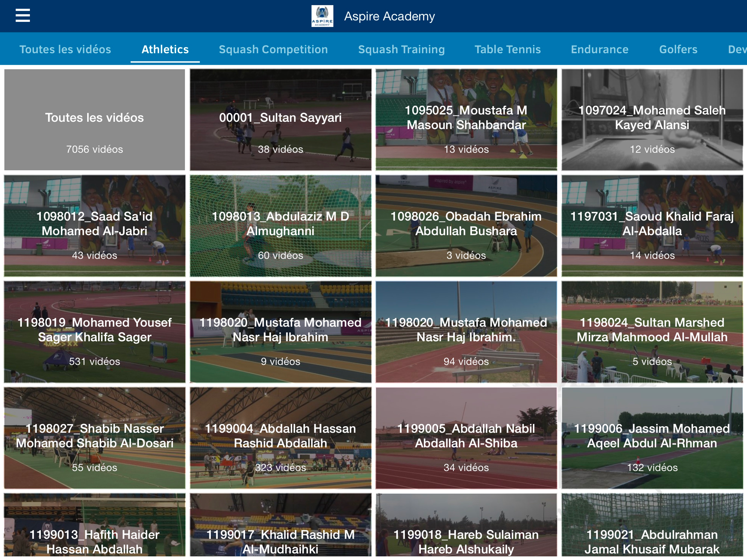
Task: Open 1198019_Mohamed Yousef Sager Khalifa Sager folder
Action: tap(95, 332)
